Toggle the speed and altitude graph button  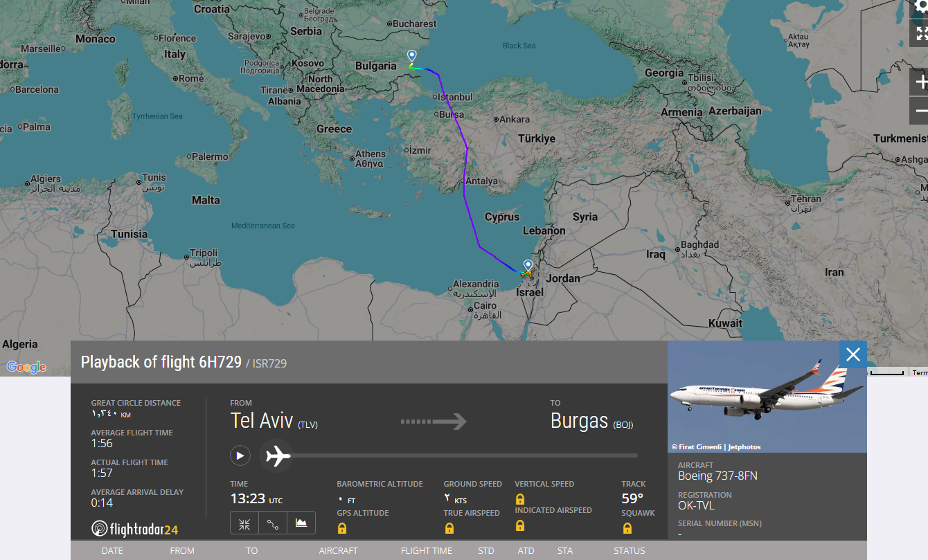click(301, 523)
